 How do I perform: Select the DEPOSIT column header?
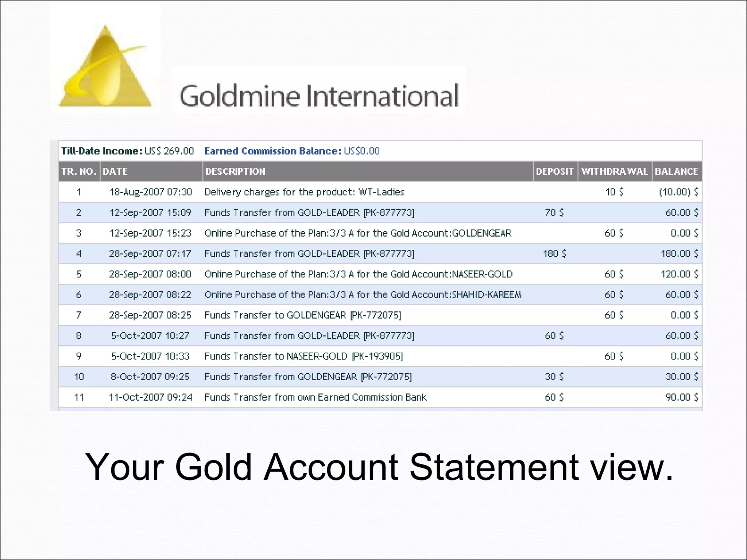[x=556, y=171]
